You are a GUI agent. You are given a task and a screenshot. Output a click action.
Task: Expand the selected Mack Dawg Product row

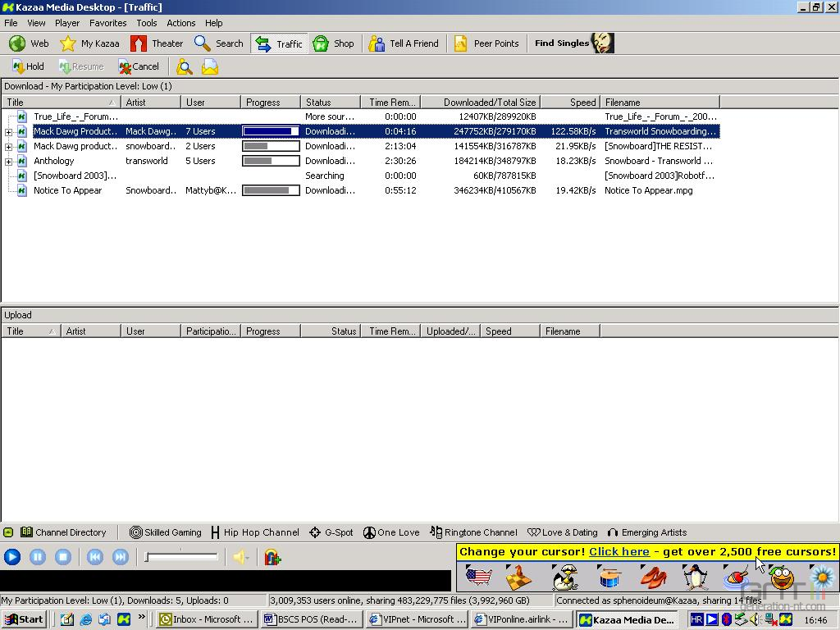[x=8, y=132]
